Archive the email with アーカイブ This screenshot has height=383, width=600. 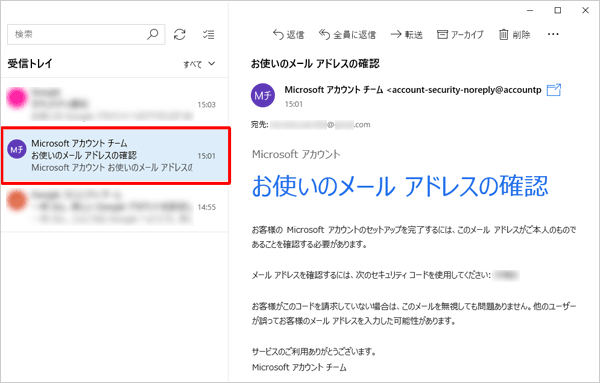460,35
